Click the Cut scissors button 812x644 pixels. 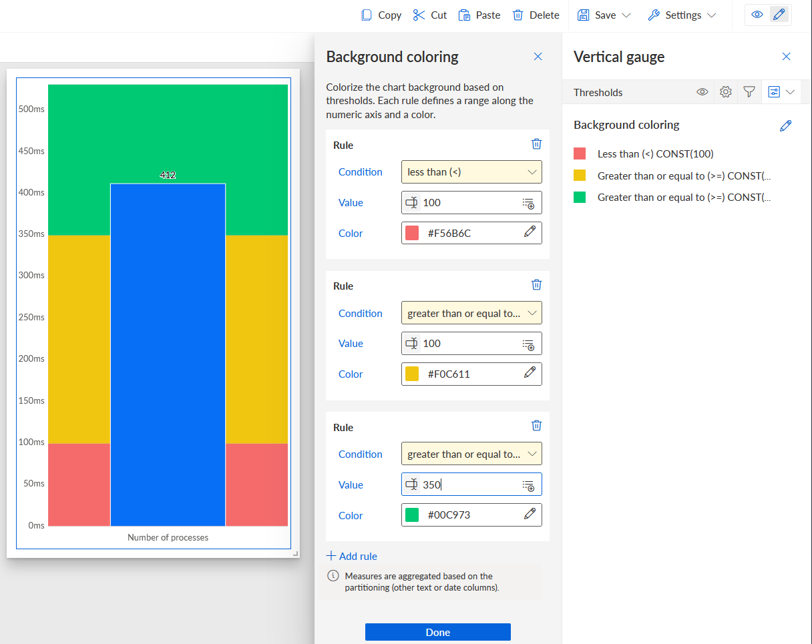(430, 15)
